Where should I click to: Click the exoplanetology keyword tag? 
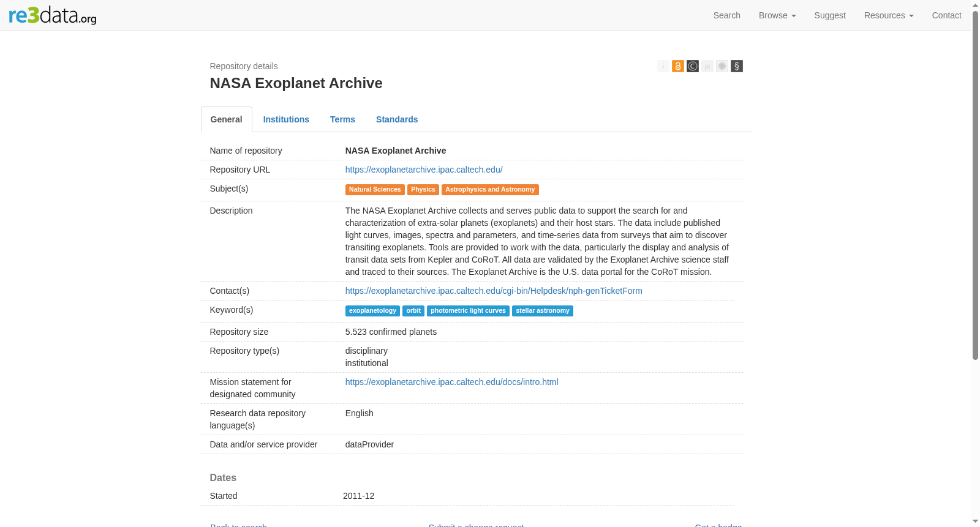pos(372,311)
